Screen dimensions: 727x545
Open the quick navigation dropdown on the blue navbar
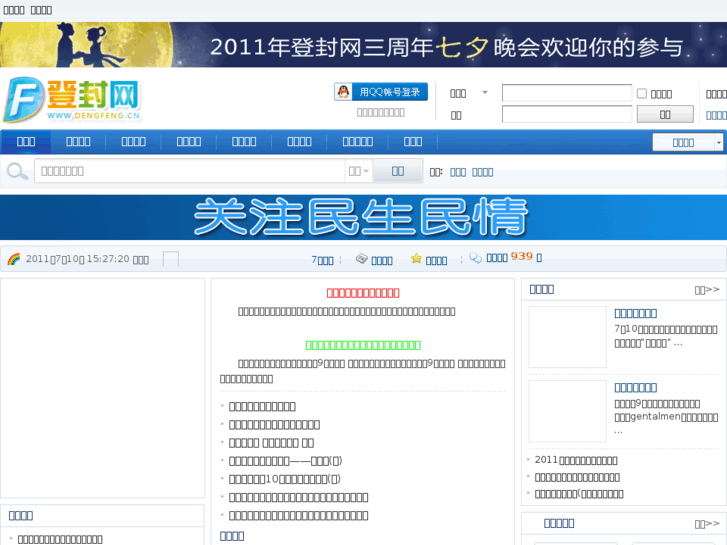[x=687, y=142]
